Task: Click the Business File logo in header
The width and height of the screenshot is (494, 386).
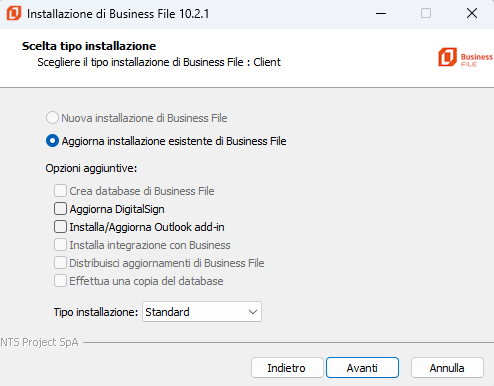Action: 465,57
